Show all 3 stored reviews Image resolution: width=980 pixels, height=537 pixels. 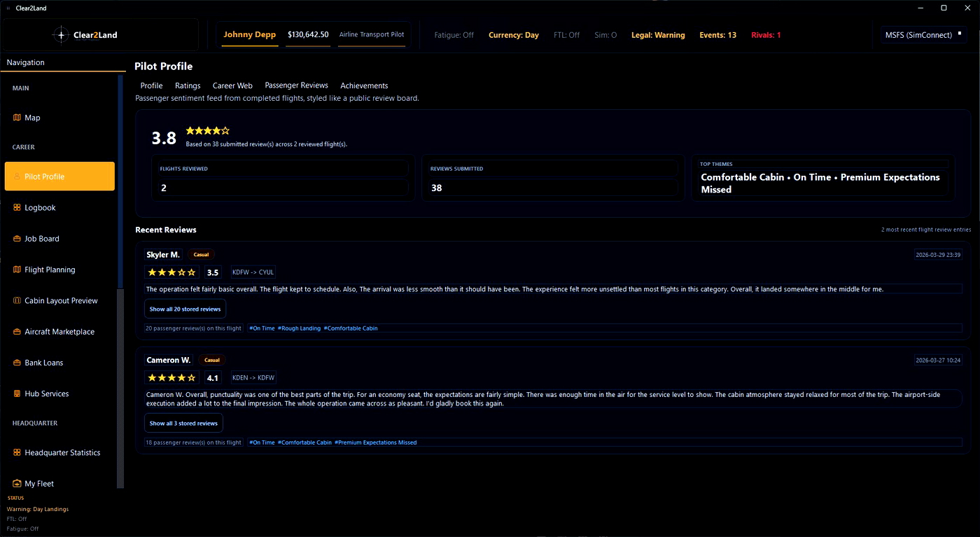point(183,423)
